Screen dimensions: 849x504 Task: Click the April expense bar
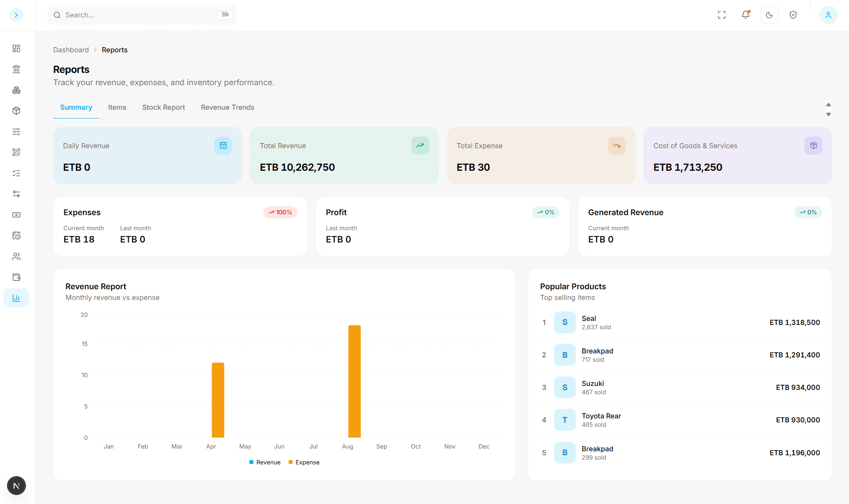pyautogui.click(x=218, y=400)
